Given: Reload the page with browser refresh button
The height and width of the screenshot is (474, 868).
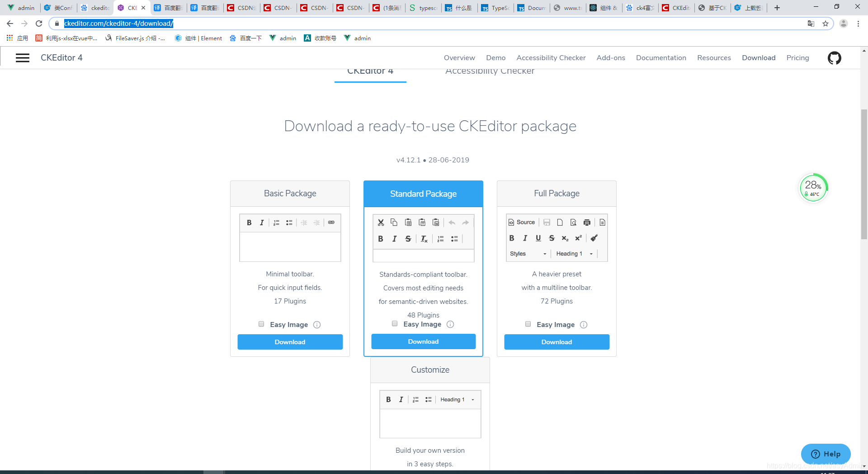Looking at the screenshot, I should tap(39, 24).
